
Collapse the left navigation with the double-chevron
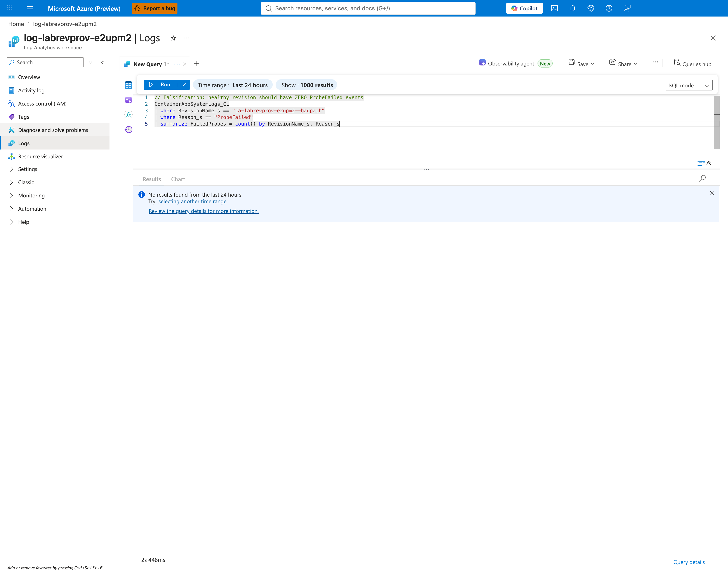[103, 62]
